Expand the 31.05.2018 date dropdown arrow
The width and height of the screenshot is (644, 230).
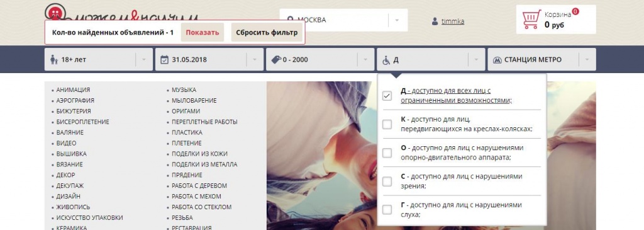[x=255, y=60]
